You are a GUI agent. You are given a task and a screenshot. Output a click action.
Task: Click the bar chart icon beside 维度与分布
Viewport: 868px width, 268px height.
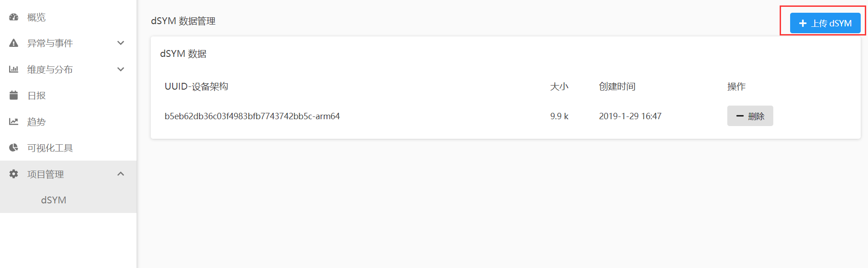(14, 70)
